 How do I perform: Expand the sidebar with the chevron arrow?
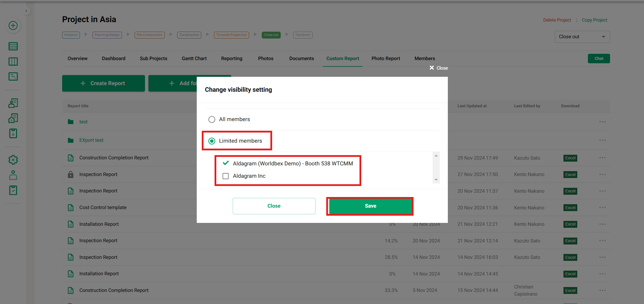(26, 11)
